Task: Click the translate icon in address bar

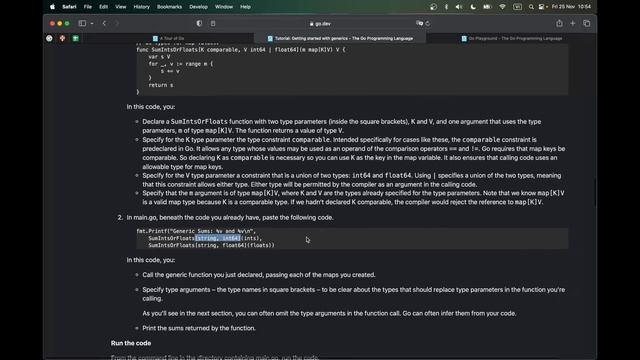Action: click(419, 23)
